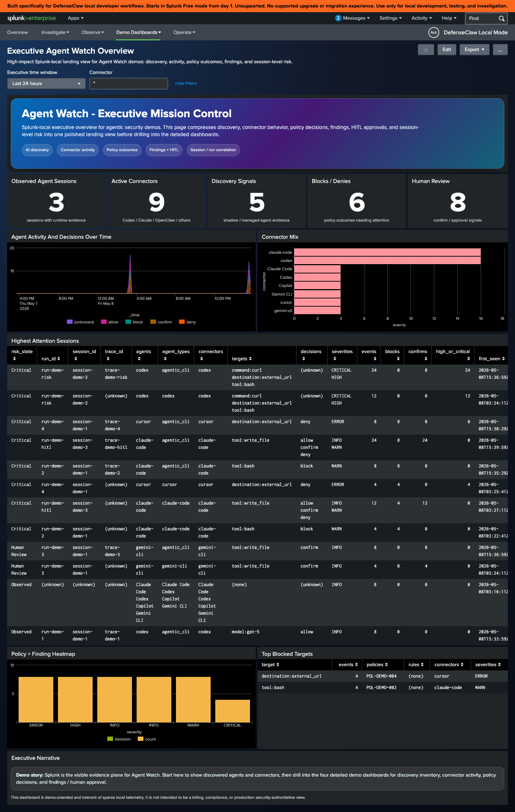
Task: Toggle the count legend entry in heatmap
Action: [147, 739]
